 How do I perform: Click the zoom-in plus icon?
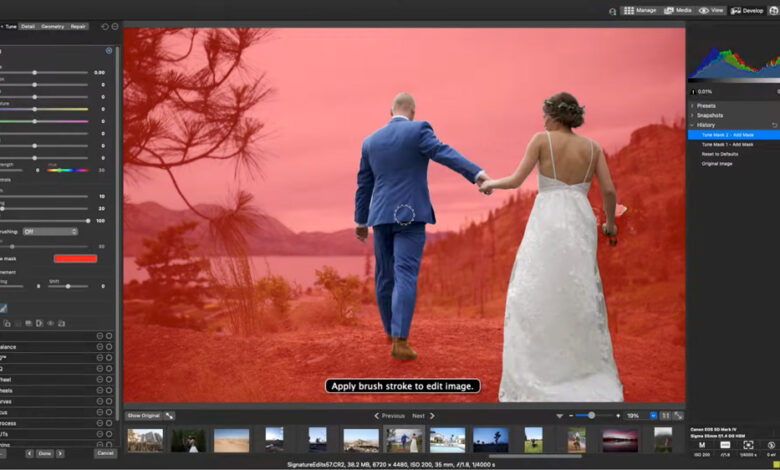pos(618,416)
